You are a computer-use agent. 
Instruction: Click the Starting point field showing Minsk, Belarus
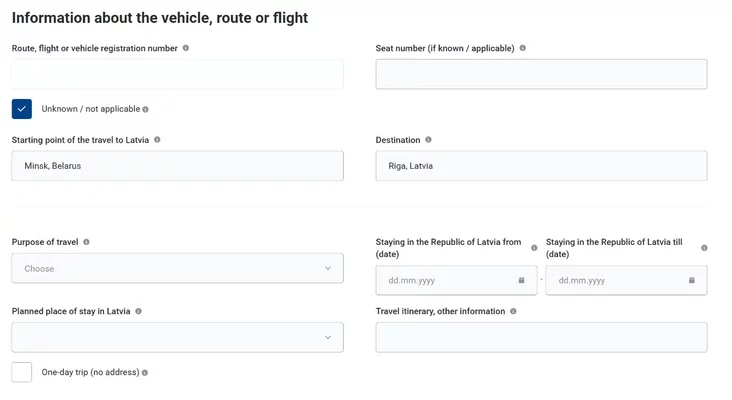tap(177, 166)
